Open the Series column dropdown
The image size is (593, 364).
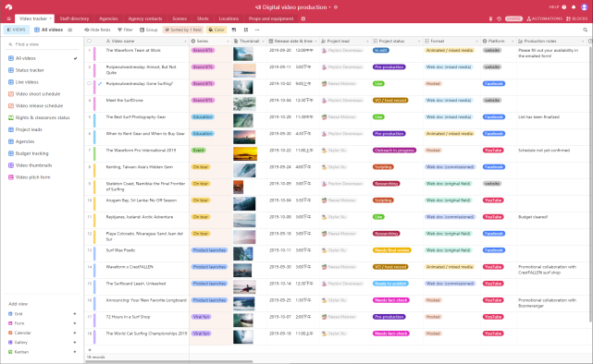click(x=228, y=42)
